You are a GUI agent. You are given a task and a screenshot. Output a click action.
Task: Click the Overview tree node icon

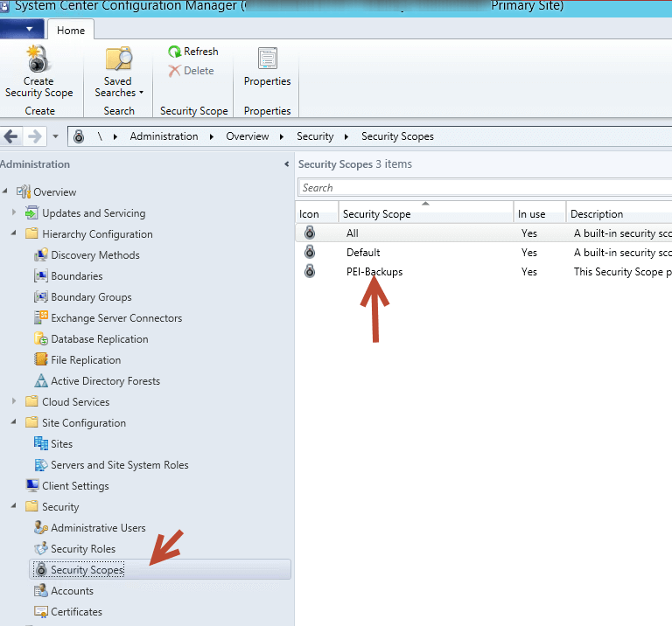(x=24, y=191)
